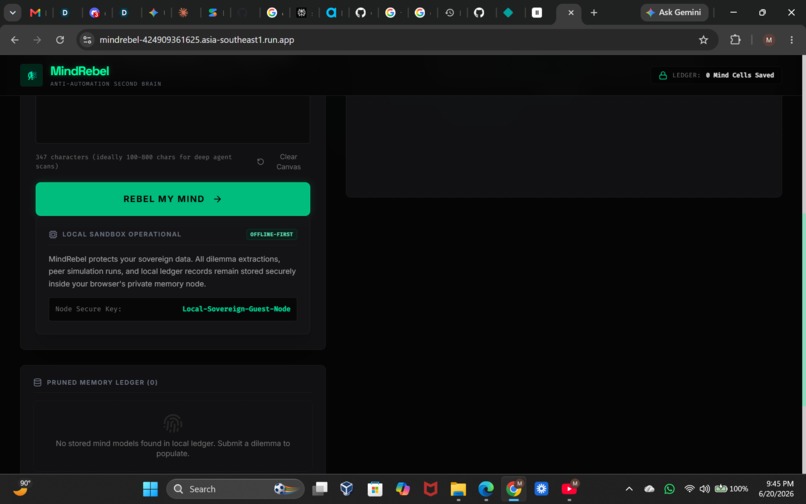Click inside the dilemma text canvas
Screen dimensions: 806x504
click(173, 119)
